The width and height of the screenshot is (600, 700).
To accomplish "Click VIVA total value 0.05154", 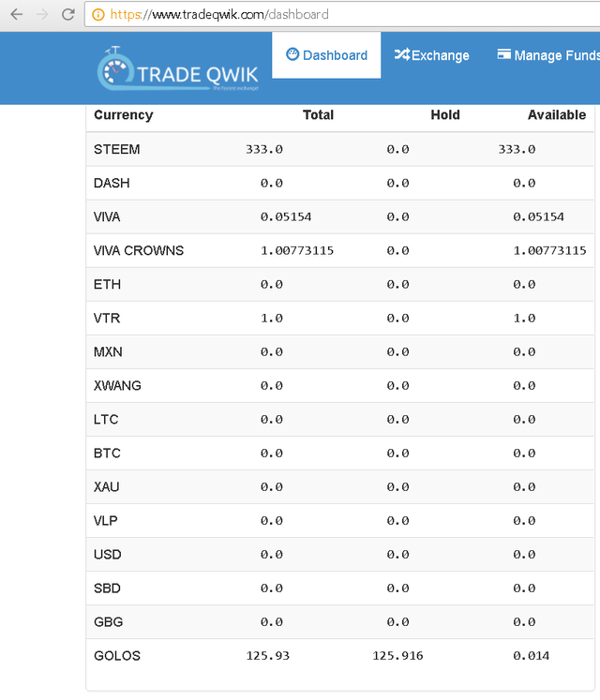I will 286,217.
